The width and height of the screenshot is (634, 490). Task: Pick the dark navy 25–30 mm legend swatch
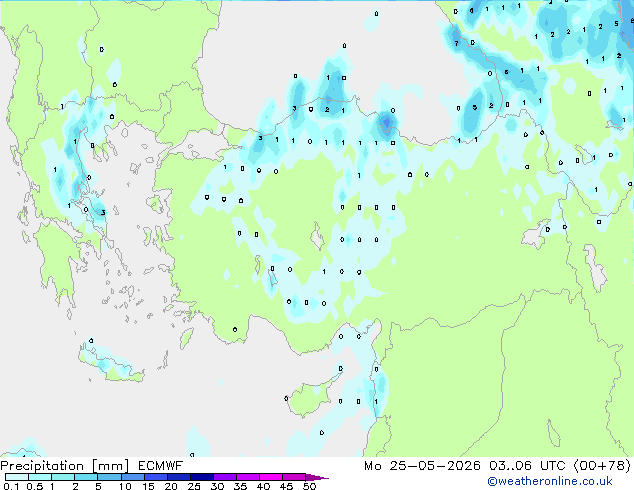click(202, 477)
